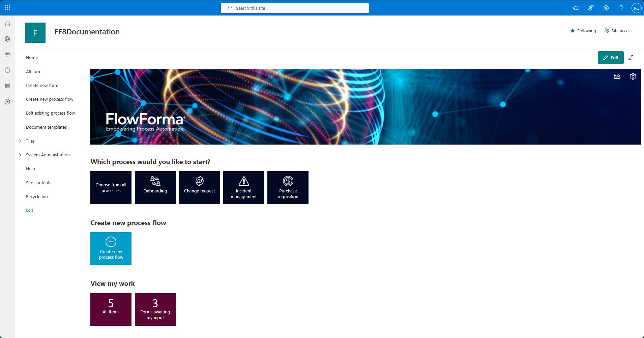The width and height of the screenshot is (644, 338).
Task: Go to SharePoint home icon in app bar
Action: (7, 24)
